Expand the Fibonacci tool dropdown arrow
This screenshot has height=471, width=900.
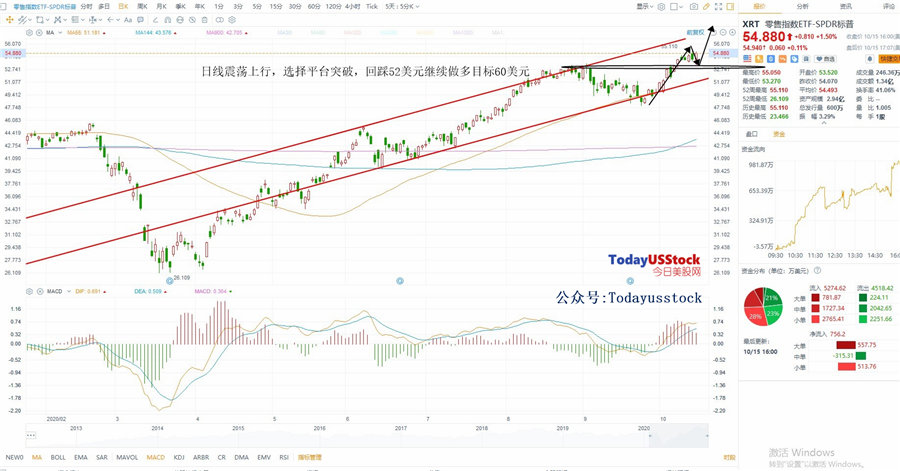click(x=83, y=20)
